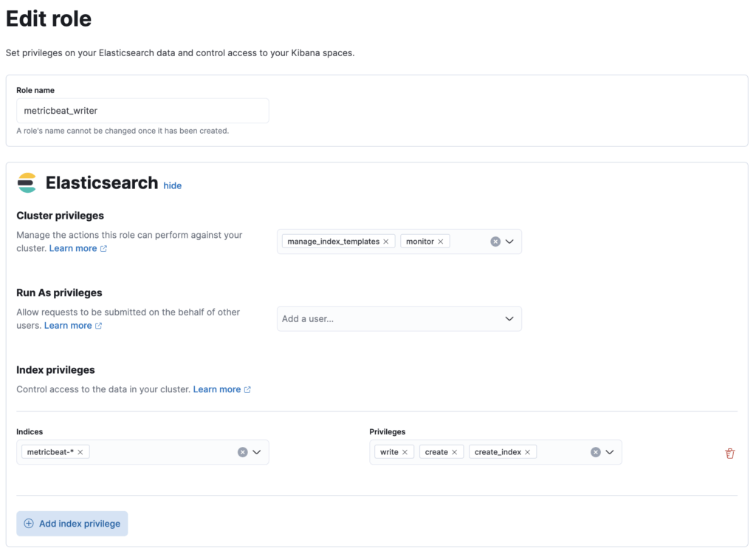The width and height of the screenshot is (756, 554).
Task: Click the Elasticsearch logo icon
Action: (x=27, y=183)
